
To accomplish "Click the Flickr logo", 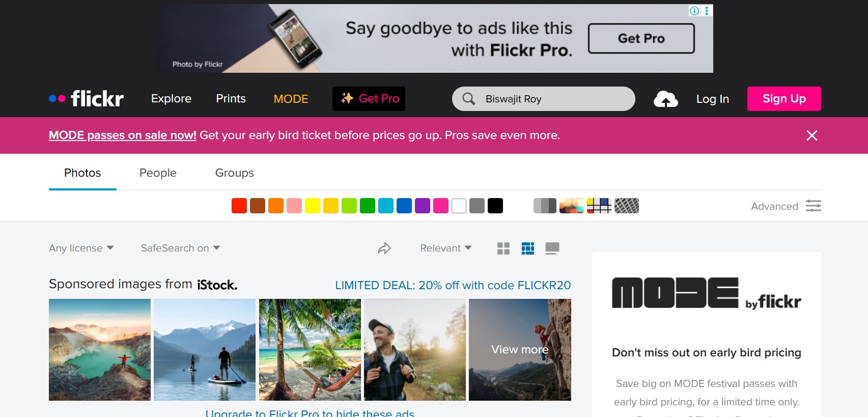I will tap(87, 99).
